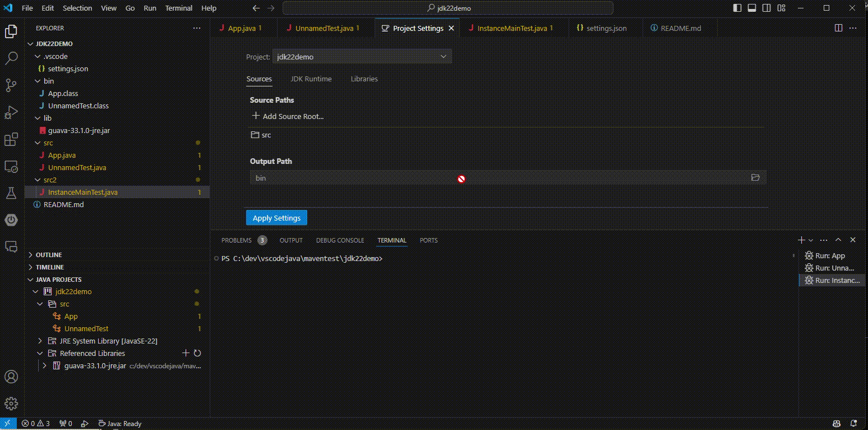Open the terminal launch profile dropdown
The width and height of the screenshot is (868, 430).
811,240
